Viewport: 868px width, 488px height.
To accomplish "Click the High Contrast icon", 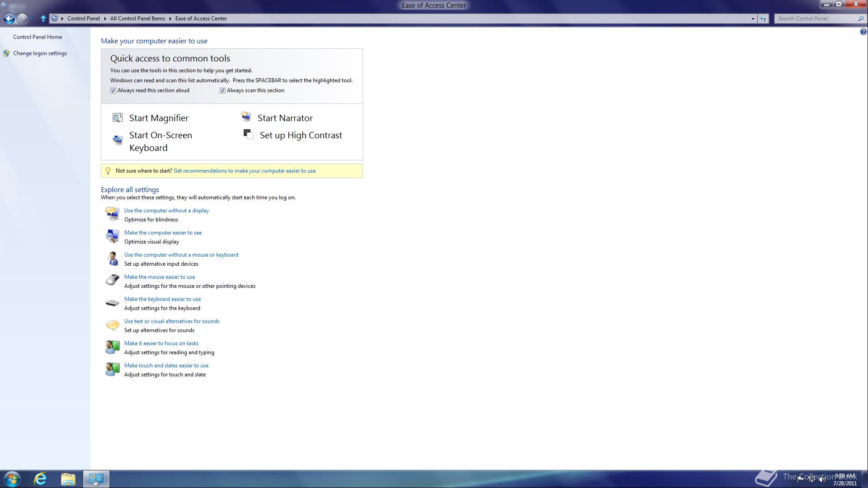I will (x=248, y=135).
